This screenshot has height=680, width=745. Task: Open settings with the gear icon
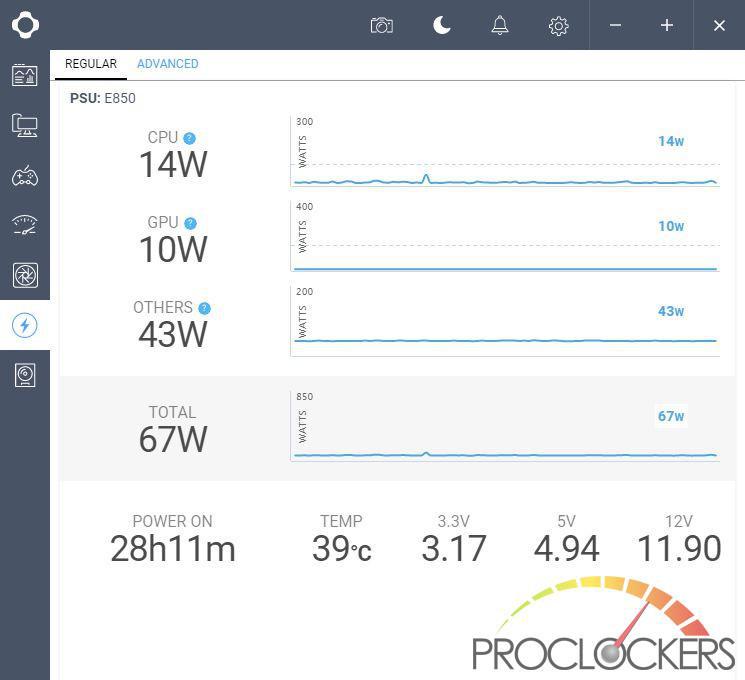[x=558, y=26]
